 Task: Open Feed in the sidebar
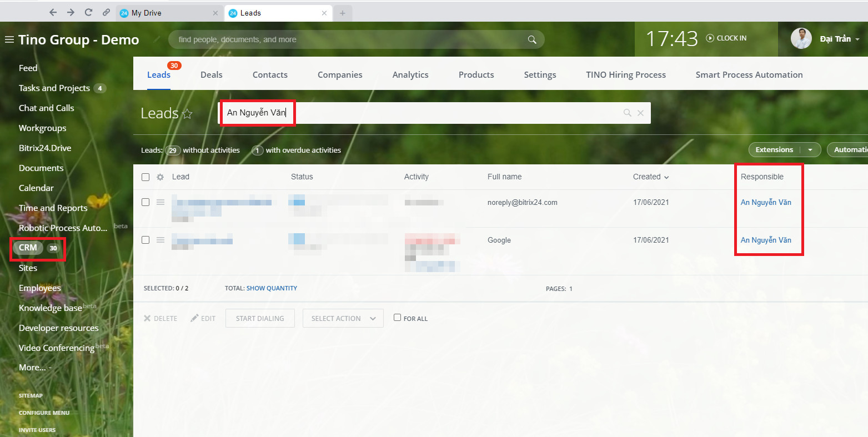coord(28,68)
